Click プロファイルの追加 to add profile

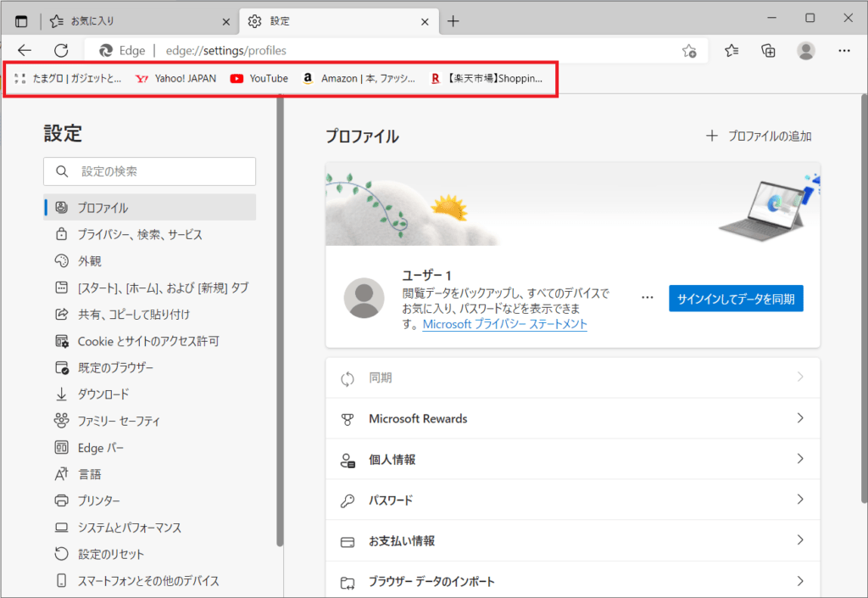coord(759,136)
